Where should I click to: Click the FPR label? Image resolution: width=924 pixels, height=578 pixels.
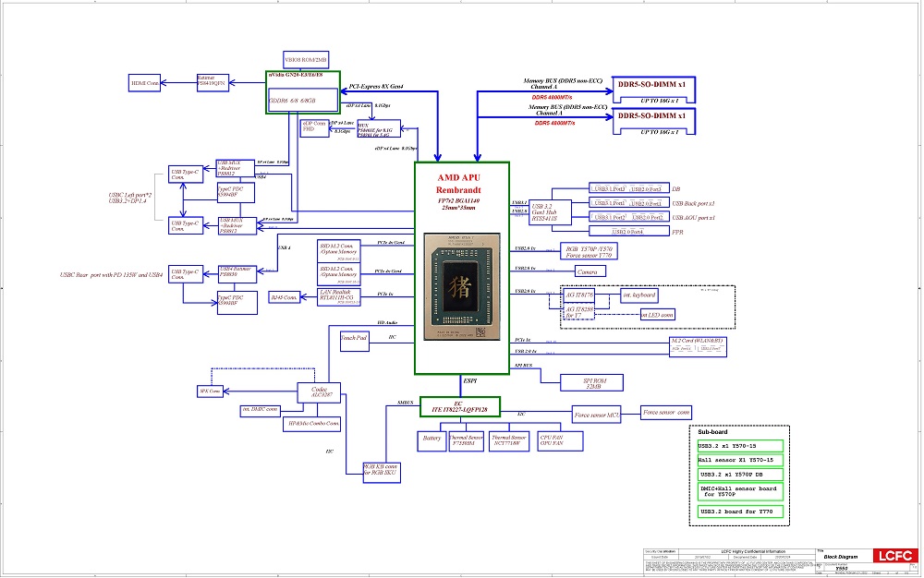(x=677, y=233)
